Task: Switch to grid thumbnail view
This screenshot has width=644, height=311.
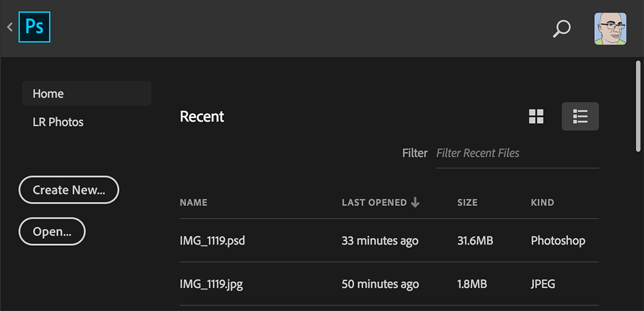Action: 536,116
